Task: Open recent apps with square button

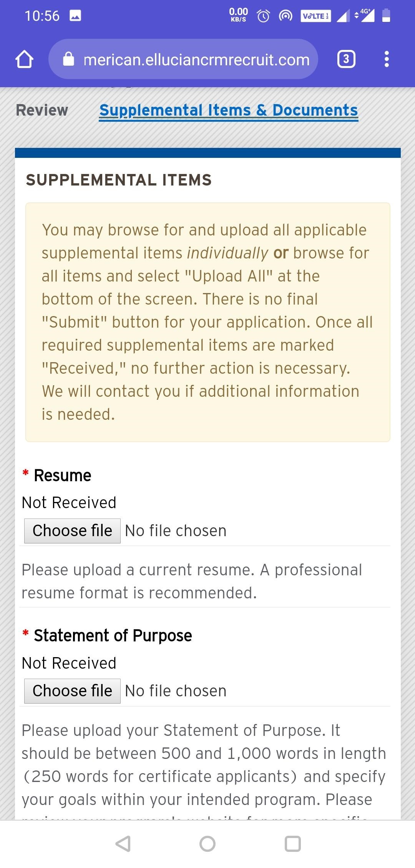Action: tap(292, 844)
